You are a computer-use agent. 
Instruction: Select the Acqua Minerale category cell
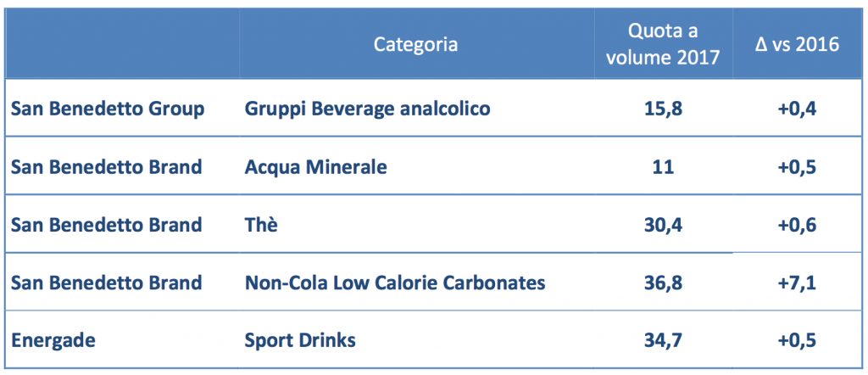pyautogui.click(x=315, y=167)
